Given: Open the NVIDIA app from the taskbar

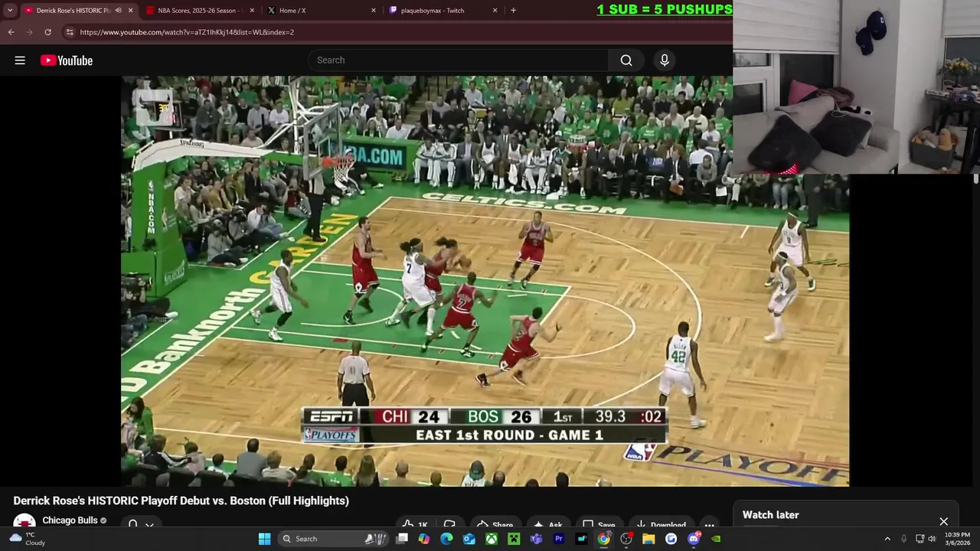Looking at the screenshot, I should click(716, 539).
